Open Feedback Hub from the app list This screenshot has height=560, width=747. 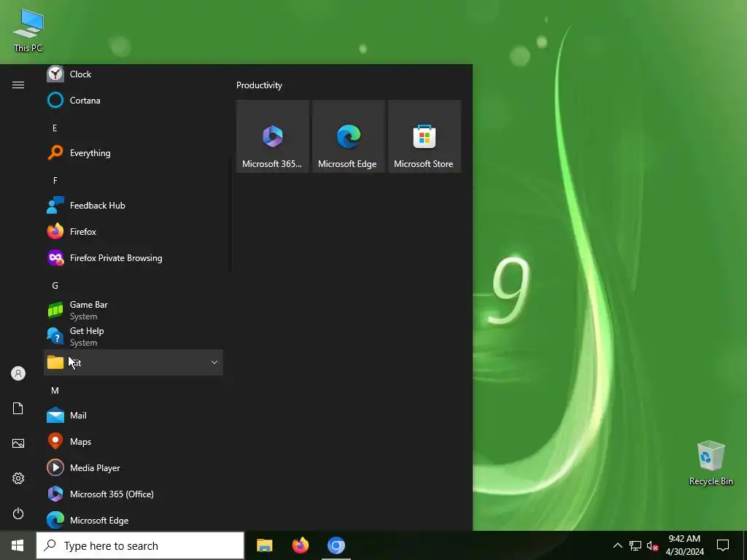[133, 205]
